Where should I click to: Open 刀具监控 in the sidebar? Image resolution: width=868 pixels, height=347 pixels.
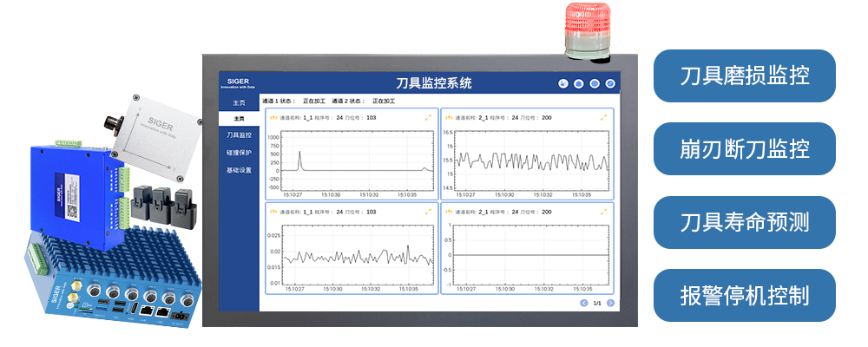239,135
